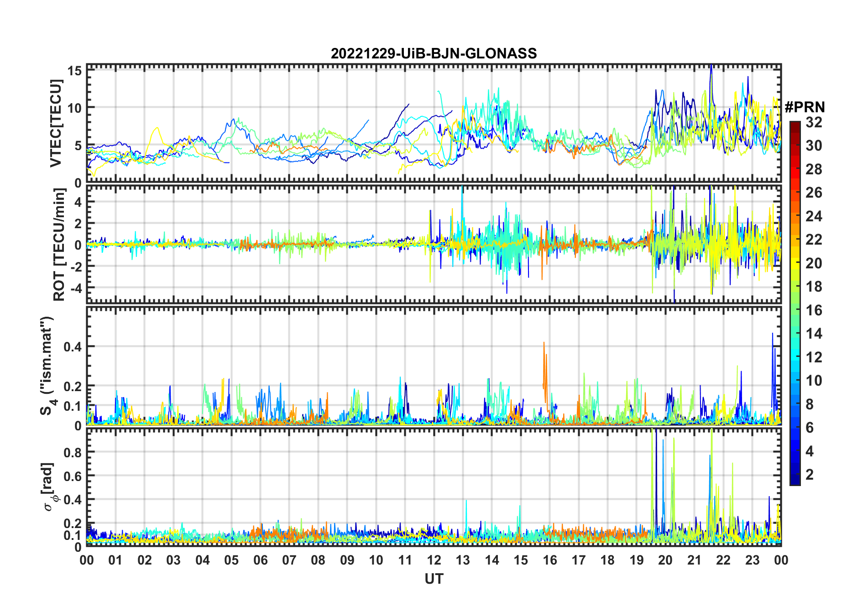Select colorbar tick label 30
The image size is (868, 607).
[814, 146]
